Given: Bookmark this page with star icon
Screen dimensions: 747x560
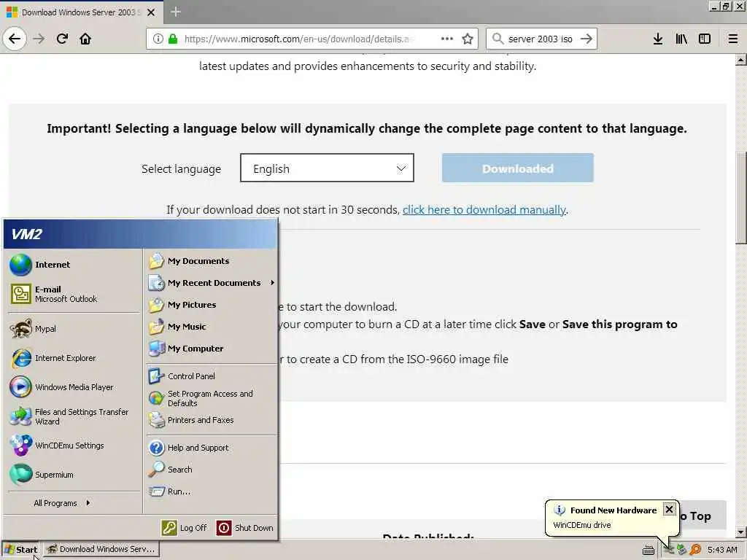Looking at the screenshot, I should [468, 39].
